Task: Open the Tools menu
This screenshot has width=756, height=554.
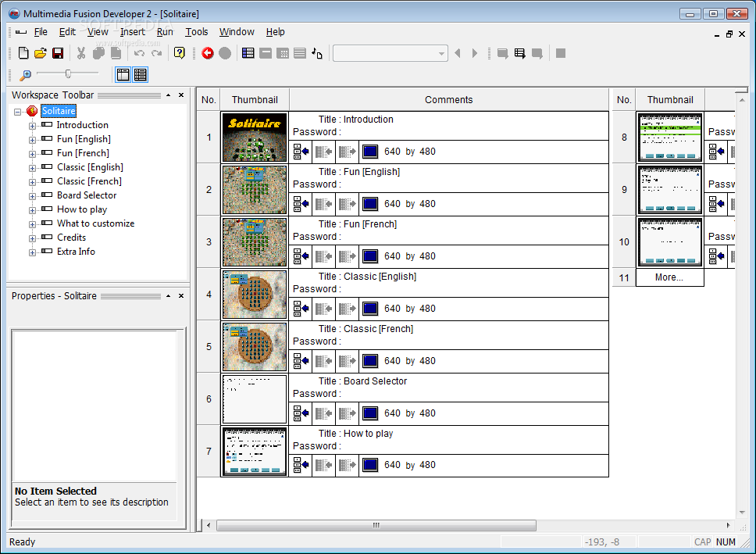Action: 197,32
